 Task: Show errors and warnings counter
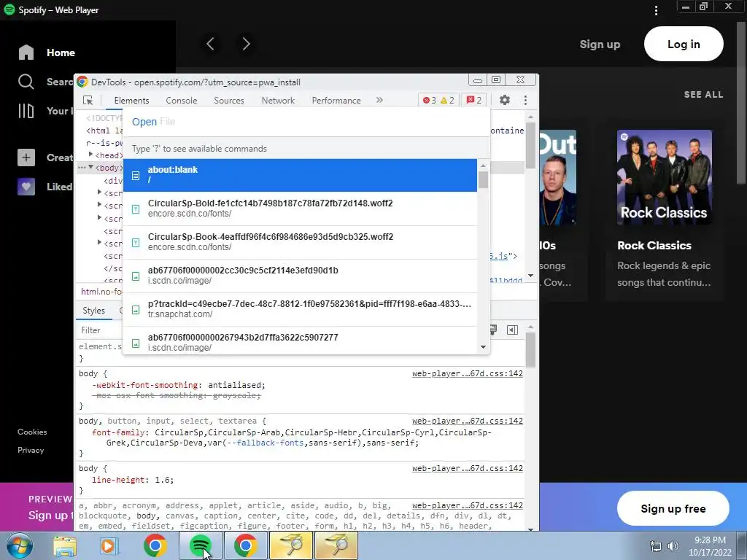pos(438,100)
